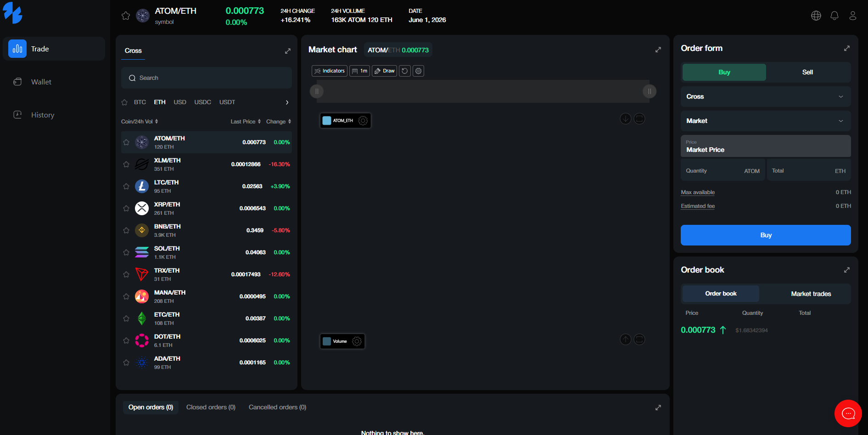Expand the Order book panel
This screenshot has width=868, height=435.
(847, 270)
